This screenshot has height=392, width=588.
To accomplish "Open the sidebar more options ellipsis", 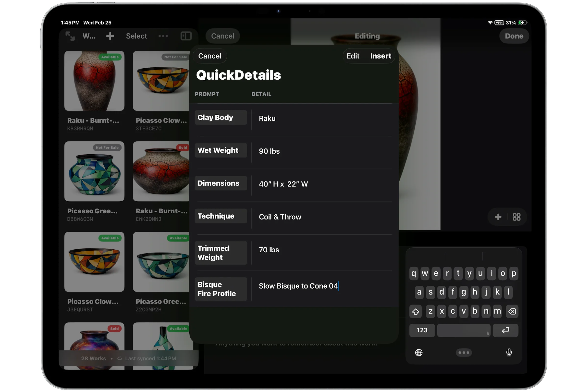I will tap(163, 36).
